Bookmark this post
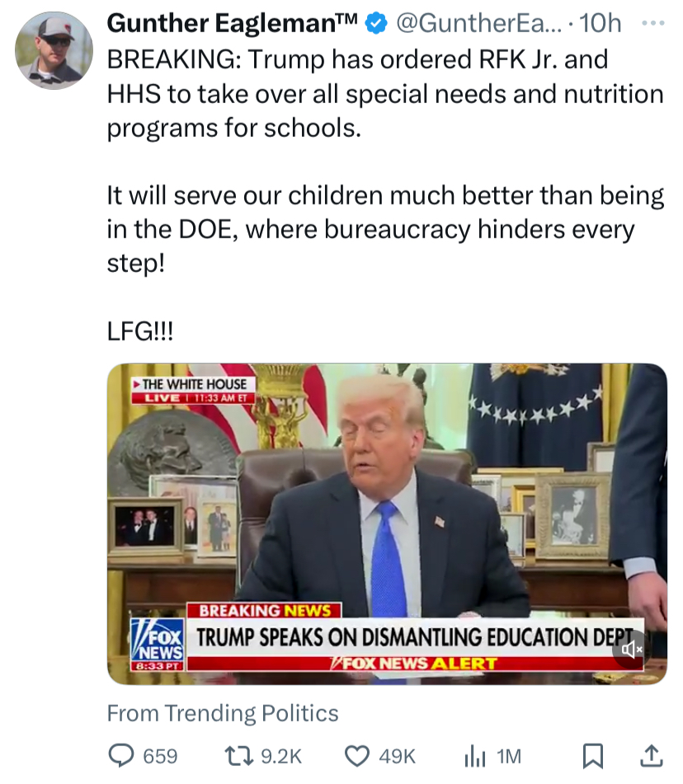The width and height of the screenshot is (683, 784). [593, 756]
